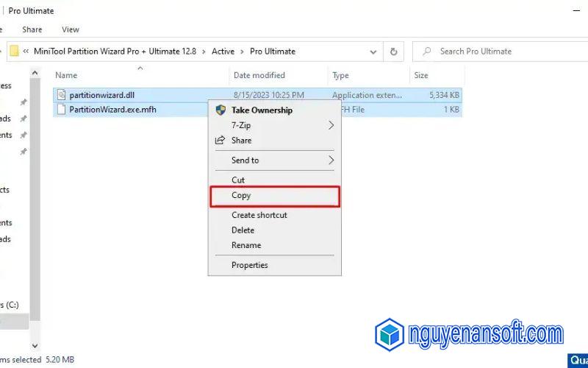Open dropdown after Active breadcrumb
588x368 pixels.
pyautogui.click(x=242, y=52)
